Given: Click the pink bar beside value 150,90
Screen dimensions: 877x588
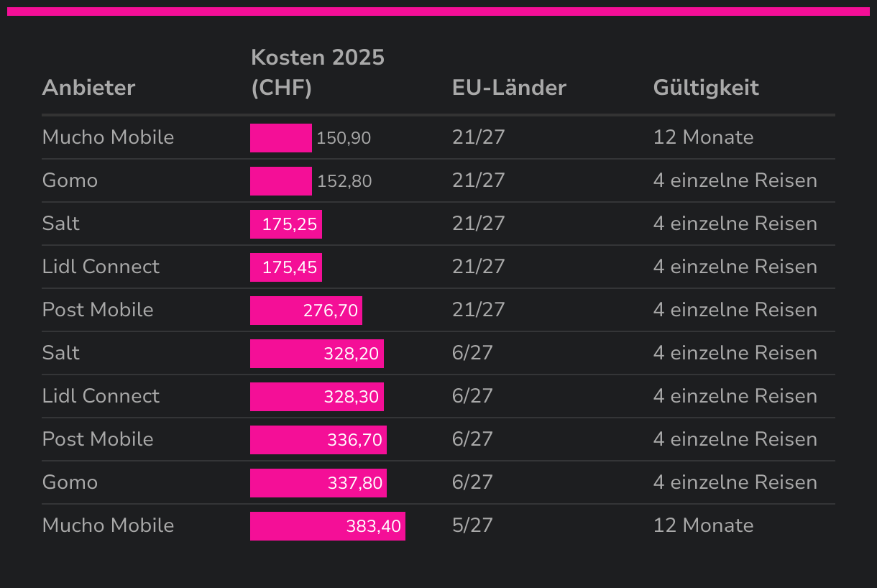Looking at the screenshot, I should pos(280,138).
